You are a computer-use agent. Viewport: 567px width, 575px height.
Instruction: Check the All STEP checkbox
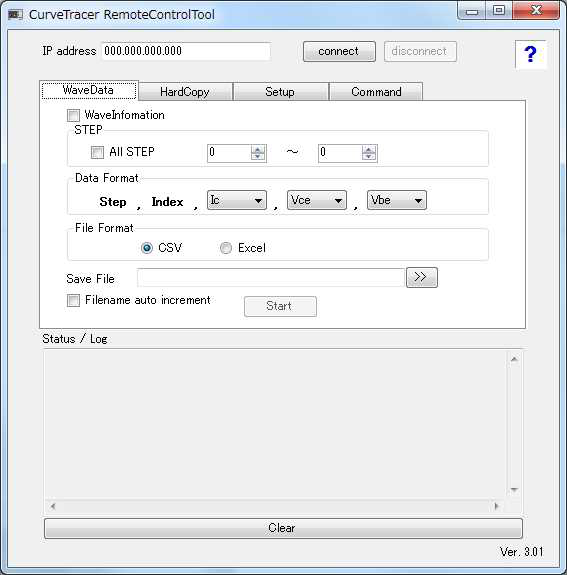[97, 152]
